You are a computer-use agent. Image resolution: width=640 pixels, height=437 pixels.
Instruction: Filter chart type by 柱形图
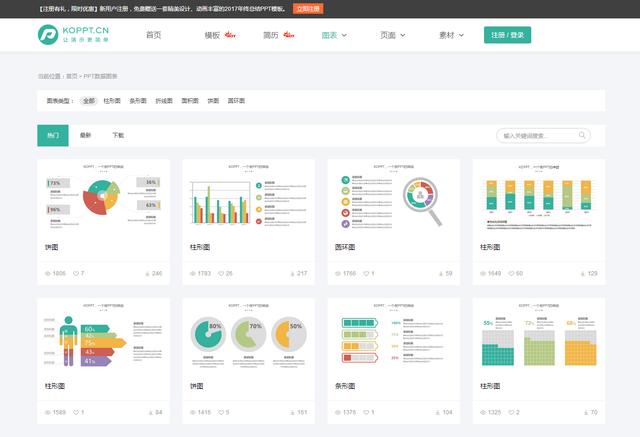[112, 101]
